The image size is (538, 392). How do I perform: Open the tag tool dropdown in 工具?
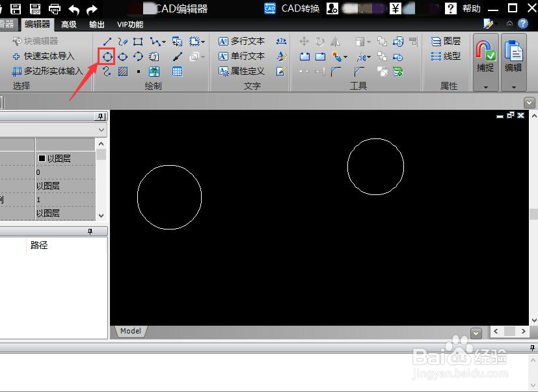345,57
